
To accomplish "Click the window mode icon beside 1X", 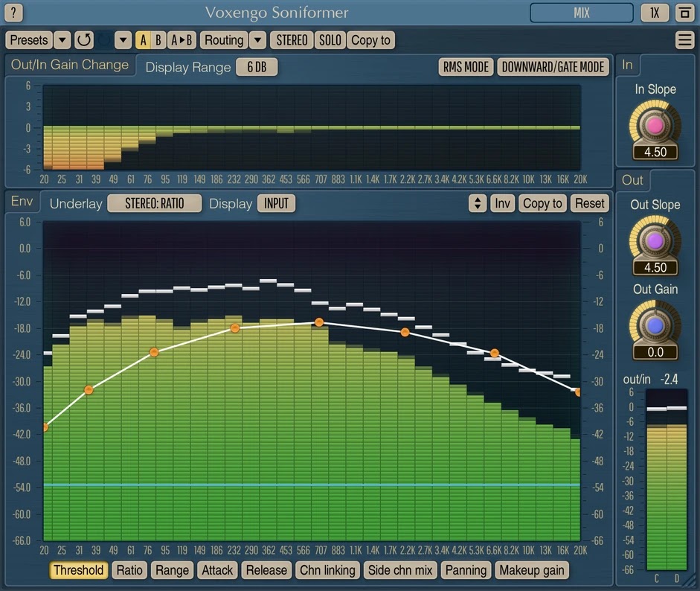I will point(684,13).
